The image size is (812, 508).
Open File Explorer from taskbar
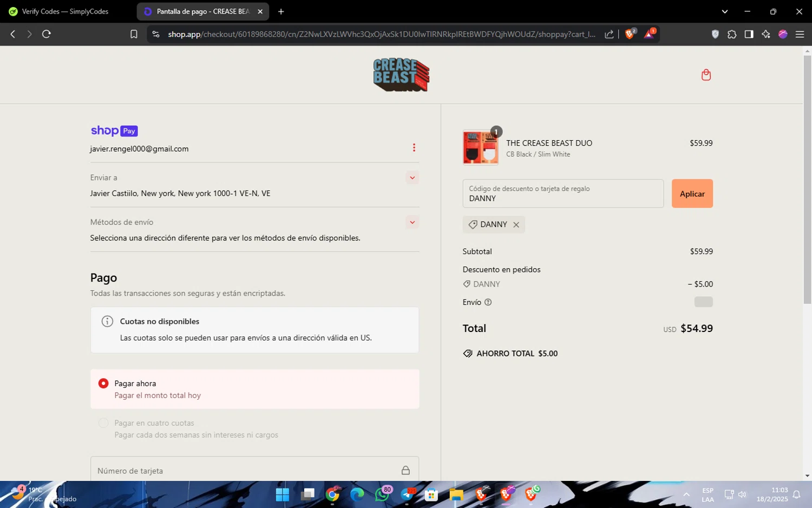[x=456, y=494]
